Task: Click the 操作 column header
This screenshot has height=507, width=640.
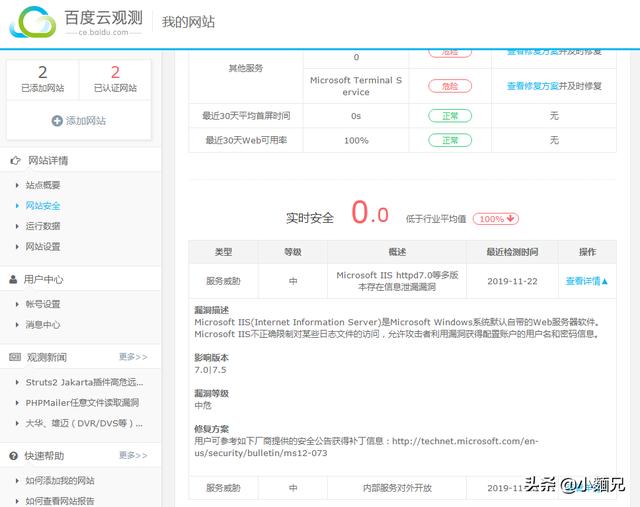Action: pos(587,252)
